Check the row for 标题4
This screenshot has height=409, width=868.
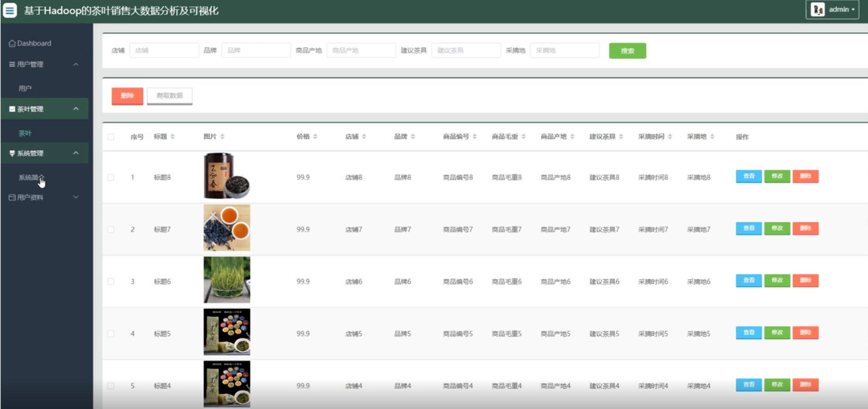click(111, 386)
